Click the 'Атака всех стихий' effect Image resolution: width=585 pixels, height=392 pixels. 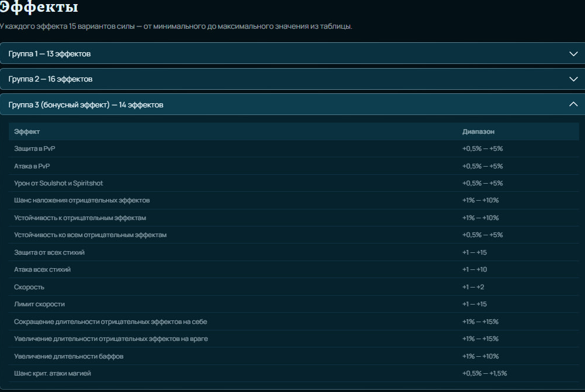(42, 269)
